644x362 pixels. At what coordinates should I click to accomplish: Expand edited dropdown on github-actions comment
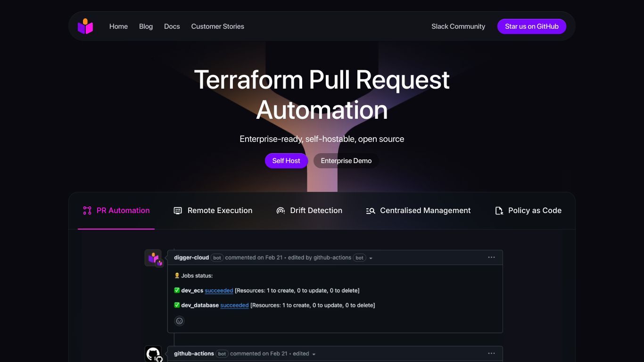click(314, 354)
